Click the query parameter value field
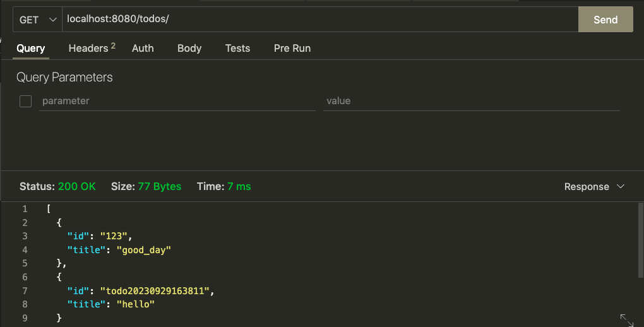 coord(471,101)
